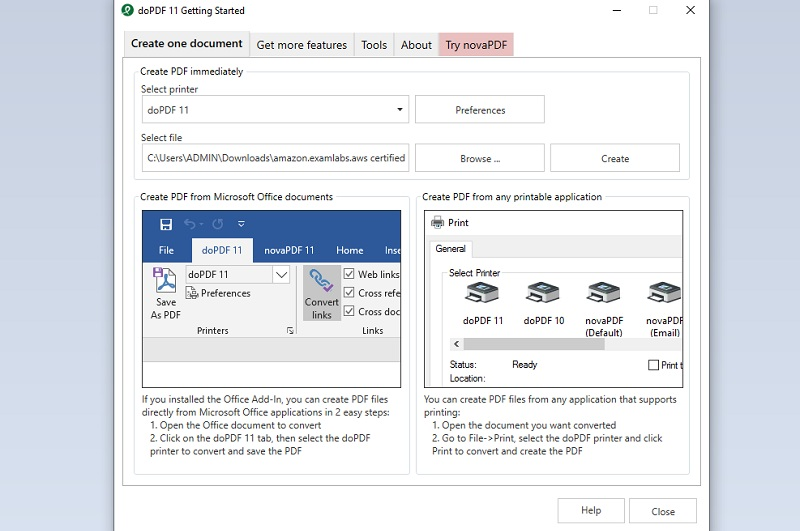Enable the Print to file checkbox
800x531 pixels.
653,365
